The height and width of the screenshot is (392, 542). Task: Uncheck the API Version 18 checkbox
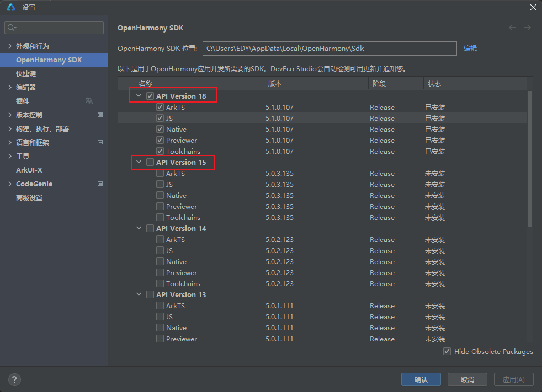(x=150, y=96)
